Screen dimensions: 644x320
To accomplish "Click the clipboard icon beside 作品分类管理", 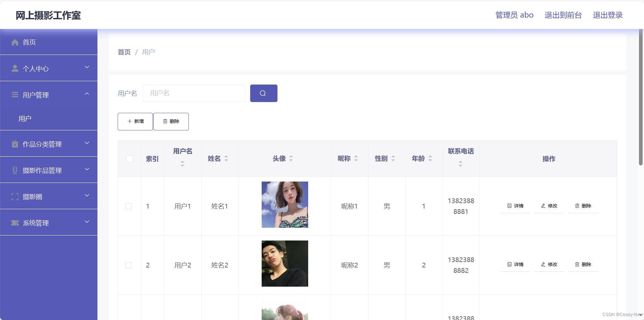I will tap(15, 144).
